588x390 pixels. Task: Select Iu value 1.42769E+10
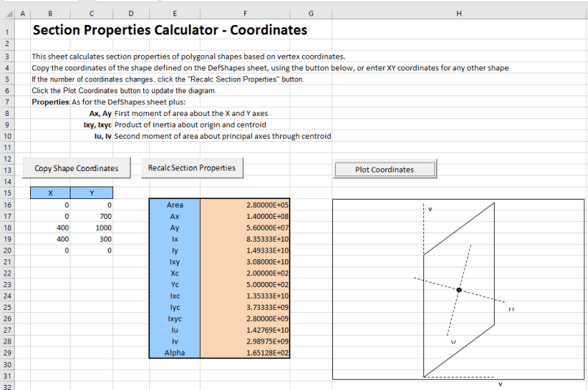click(245, 330)
